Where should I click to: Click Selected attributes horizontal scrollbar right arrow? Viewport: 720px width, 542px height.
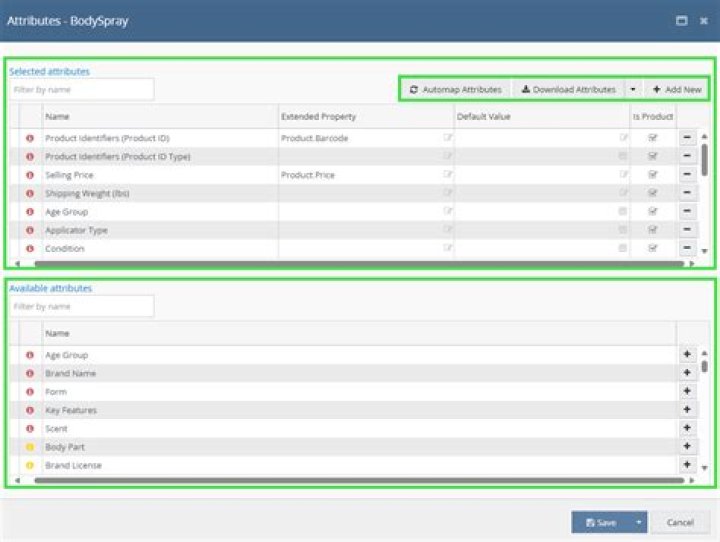pyautogui.click(x=692, y=264)
